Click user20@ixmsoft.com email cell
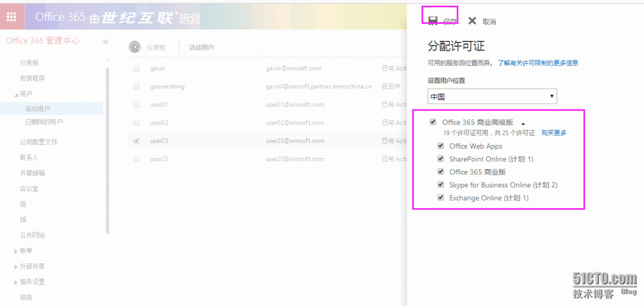The image size is (644, 306). 295,159
